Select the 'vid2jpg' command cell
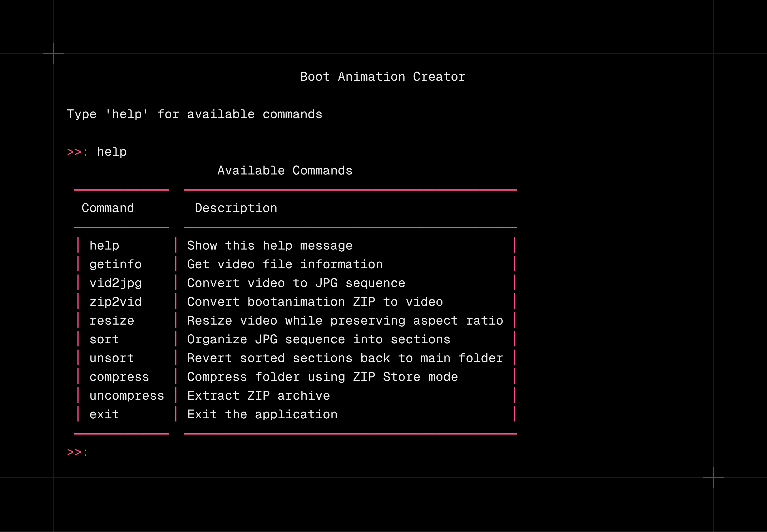767x532 pixels. 116,283
